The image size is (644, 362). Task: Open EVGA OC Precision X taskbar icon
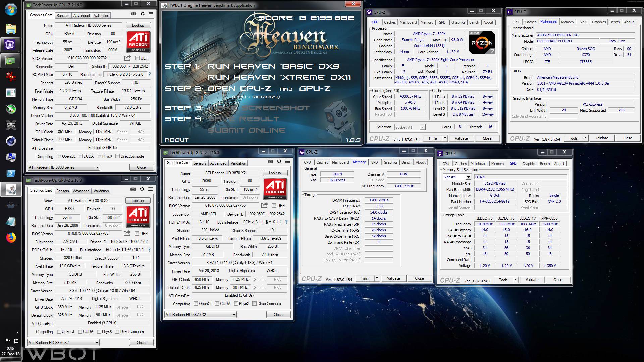pos(11,125)
